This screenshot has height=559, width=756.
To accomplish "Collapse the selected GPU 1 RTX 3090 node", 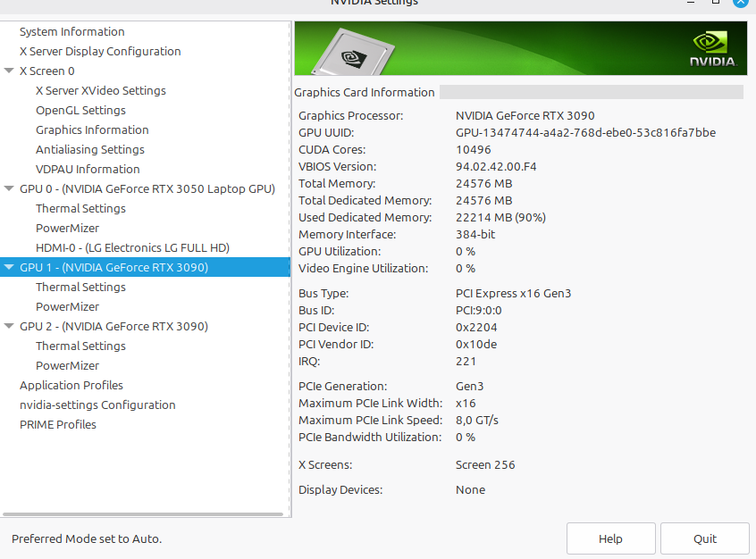I will [x=9, y=267].
